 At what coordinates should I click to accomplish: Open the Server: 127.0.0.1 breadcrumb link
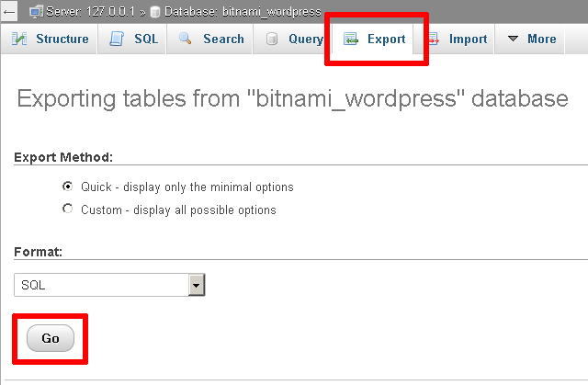point(85,11)
